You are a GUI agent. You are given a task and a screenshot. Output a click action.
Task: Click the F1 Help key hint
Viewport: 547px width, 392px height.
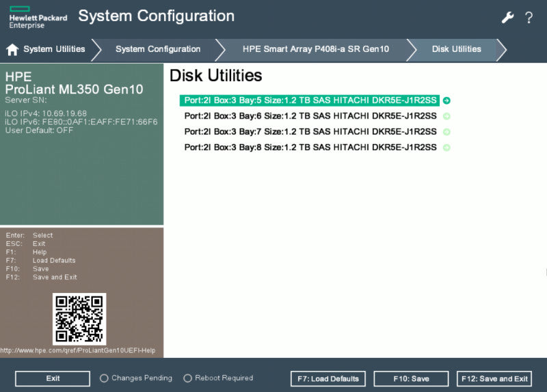point(26,252)
